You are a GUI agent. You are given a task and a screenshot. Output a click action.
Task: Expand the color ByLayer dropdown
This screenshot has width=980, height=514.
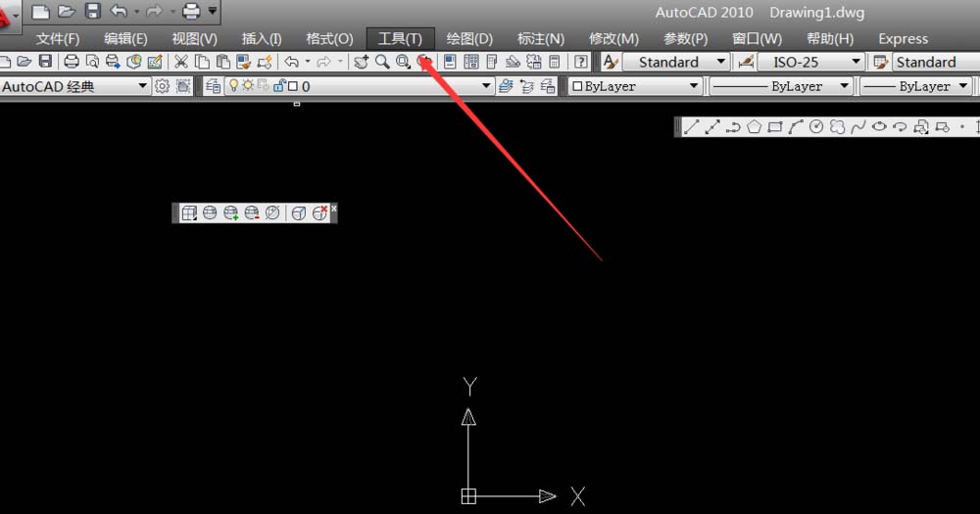(x=693, y=85)
